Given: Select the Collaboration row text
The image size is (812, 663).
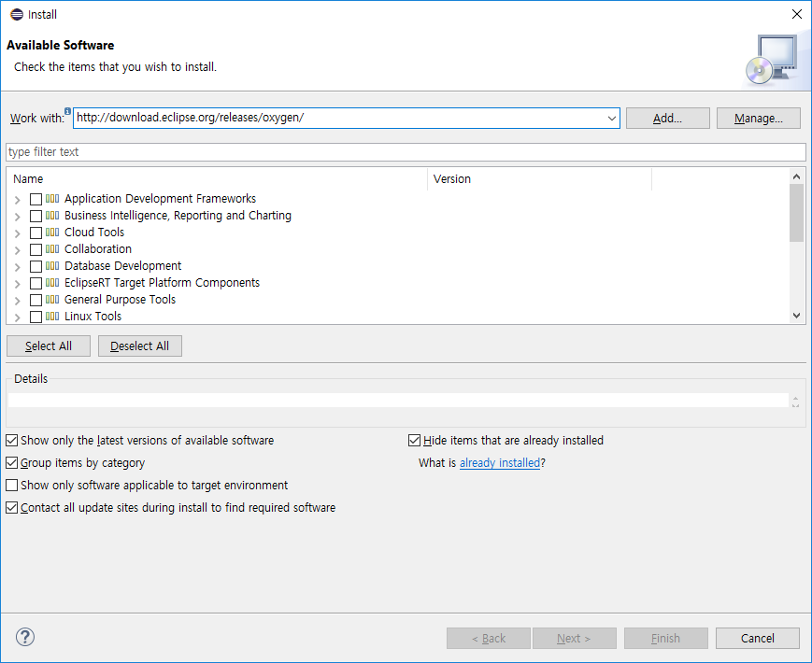Looking at the screenshot, I should click(x=98, y=249).
